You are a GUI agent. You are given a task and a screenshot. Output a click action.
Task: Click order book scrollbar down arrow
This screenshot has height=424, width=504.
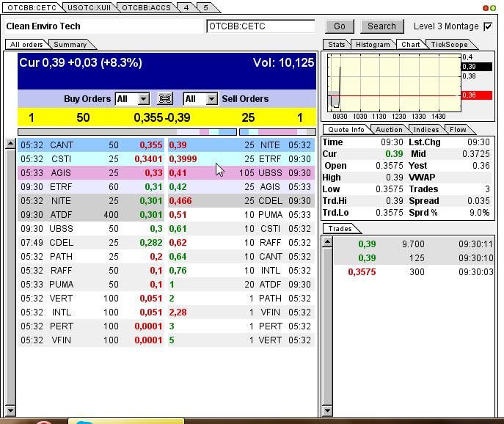coord(10,411)
